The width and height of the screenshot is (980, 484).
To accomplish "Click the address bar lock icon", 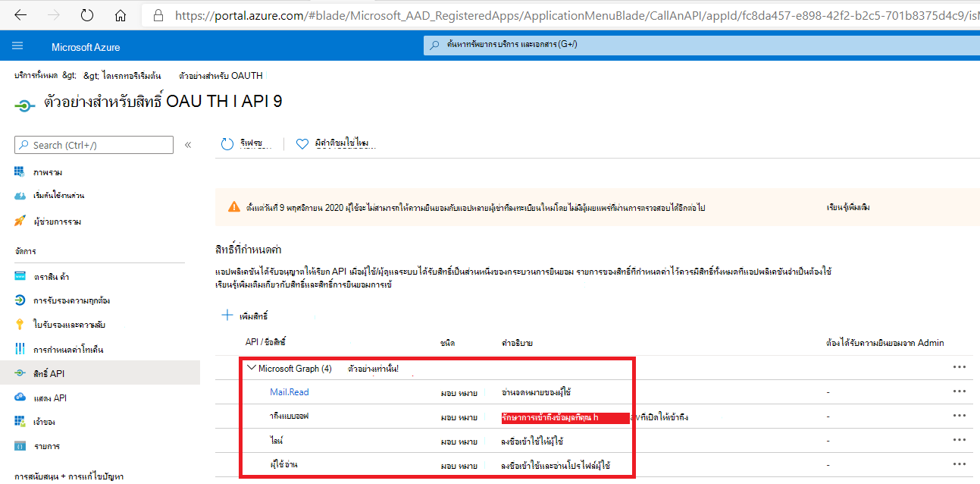I will [x=158, y=14].
